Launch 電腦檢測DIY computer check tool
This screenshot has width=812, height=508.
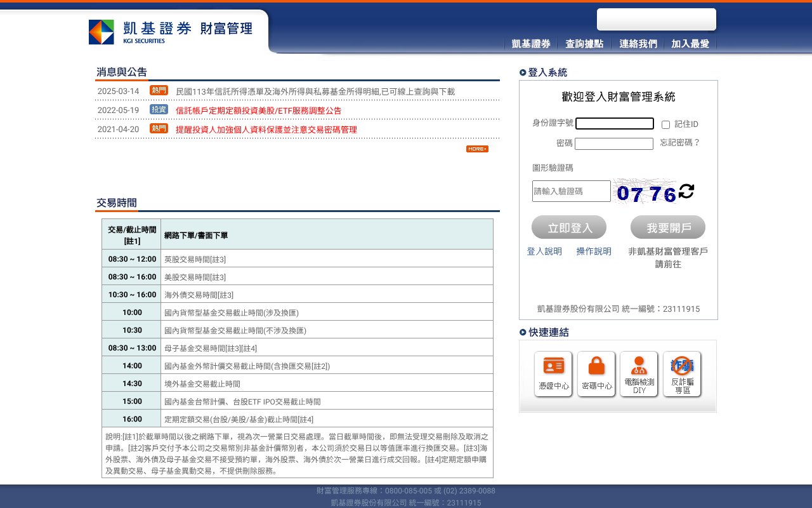(638, 374)
